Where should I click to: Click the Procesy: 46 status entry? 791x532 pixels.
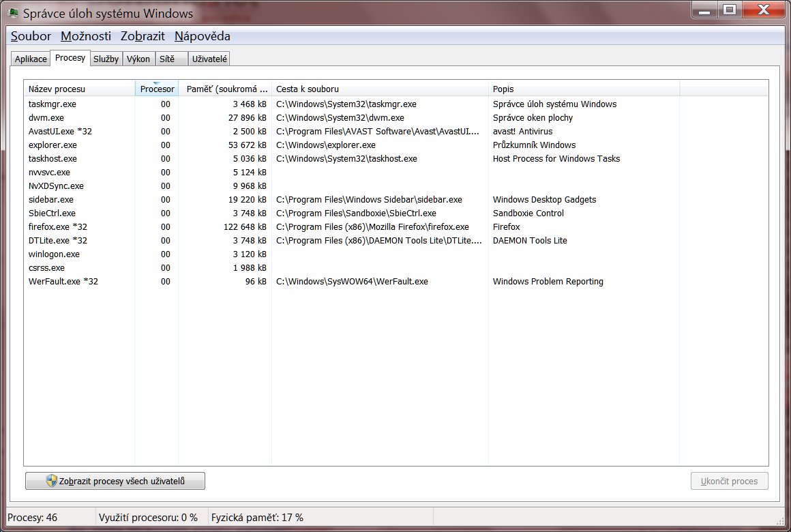tap(32, 518)
